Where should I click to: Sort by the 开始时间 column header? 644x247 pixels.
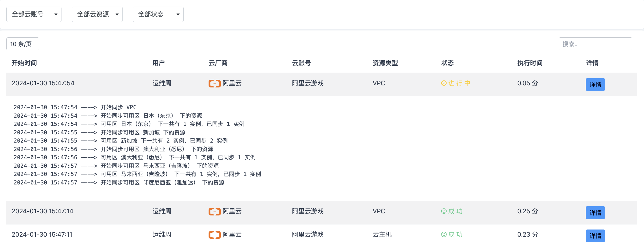24,63
